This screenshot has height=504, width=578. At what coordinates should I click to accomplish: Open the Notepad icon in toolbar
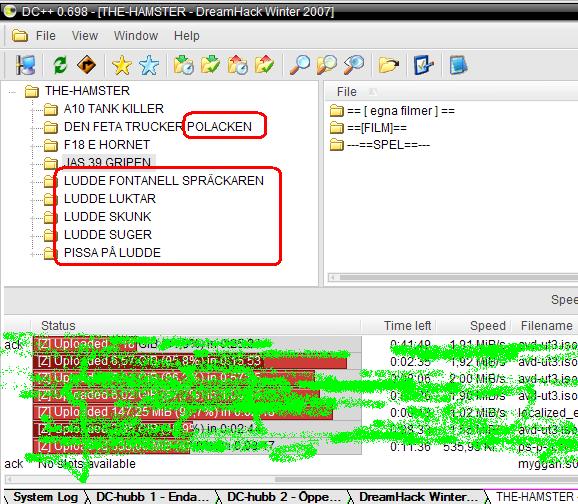[458, 65]
